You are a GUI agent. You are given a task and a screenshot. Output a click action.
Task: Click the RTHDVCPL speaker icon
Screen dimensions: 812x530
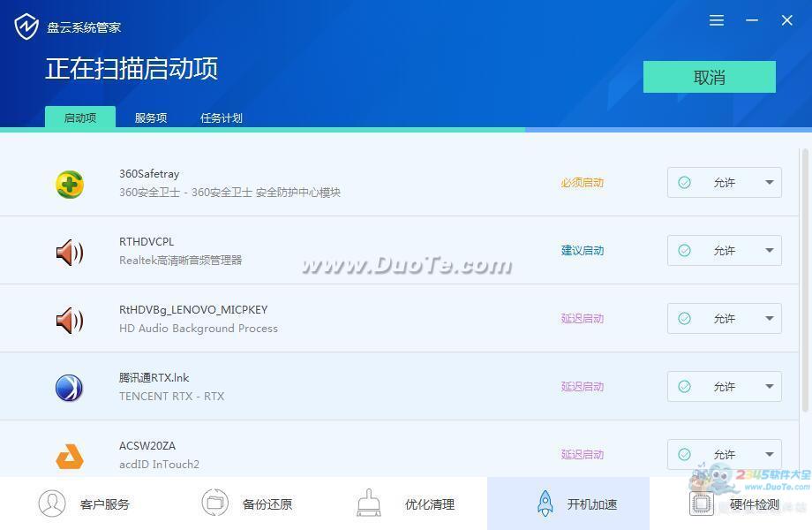click(70, 253)
